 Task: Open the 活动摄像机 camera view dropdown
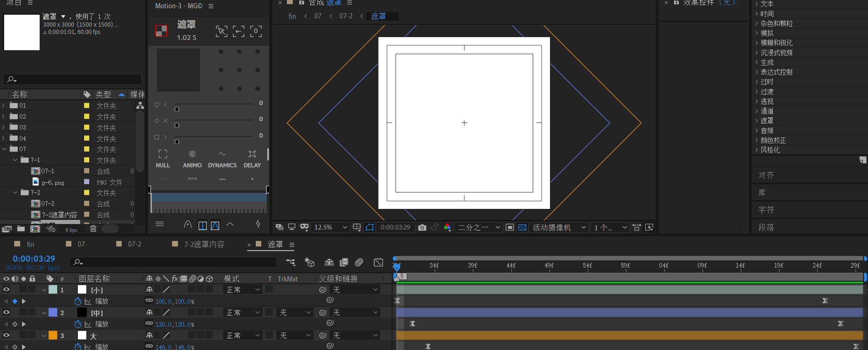pyautogui.click(x=559, y=227)
